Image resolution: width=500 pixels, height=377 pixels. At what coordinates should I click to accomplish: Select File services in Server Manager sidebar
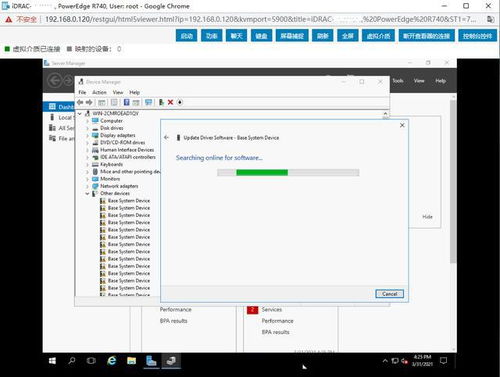point(62,138)
